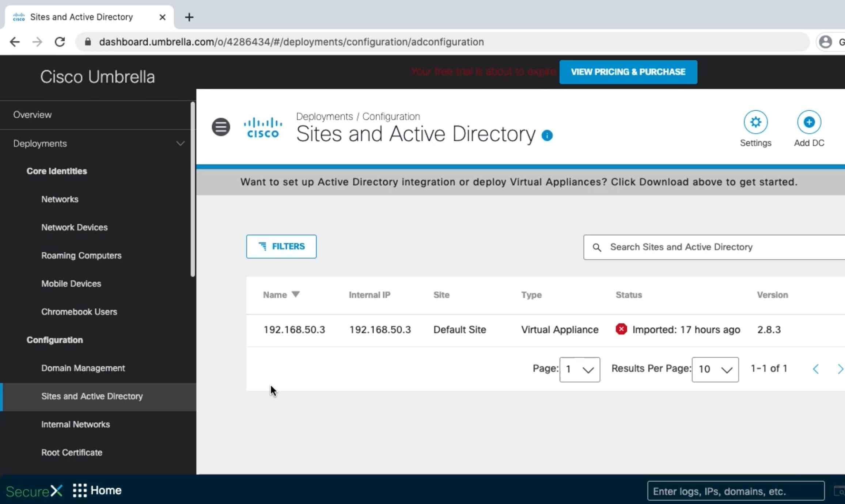Open Chromebook Users in sidebar
845x504 pixels.
point(79,312)
